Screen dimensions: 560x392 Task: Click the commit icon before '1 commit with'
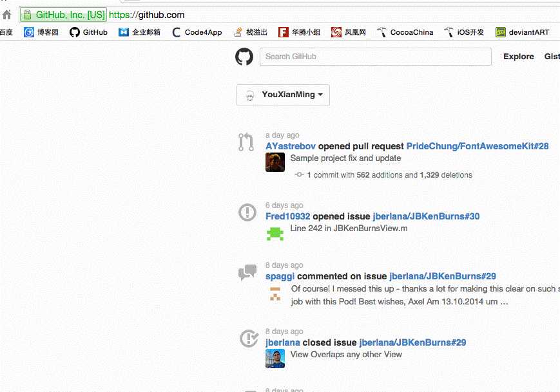[x=299, y=175]
